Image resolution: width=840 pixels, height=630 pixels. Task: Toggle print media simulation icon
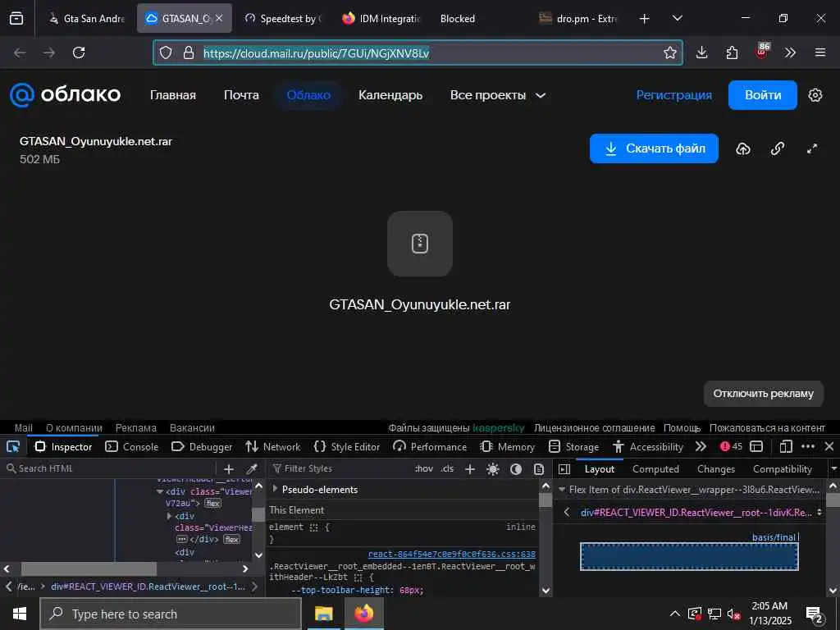tap(538, 468)
